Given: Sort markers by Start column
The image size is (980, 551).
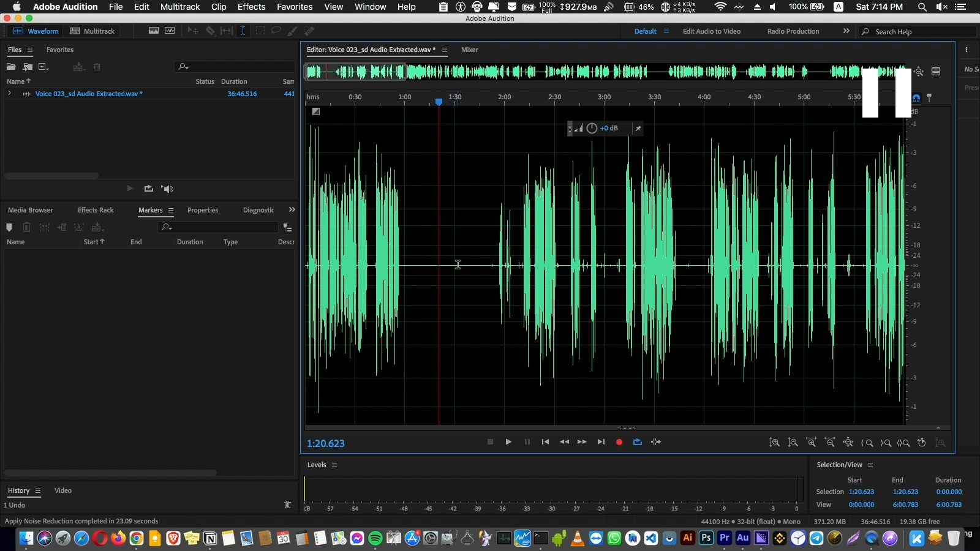Looking at the screenshot, I should (94, 242).
